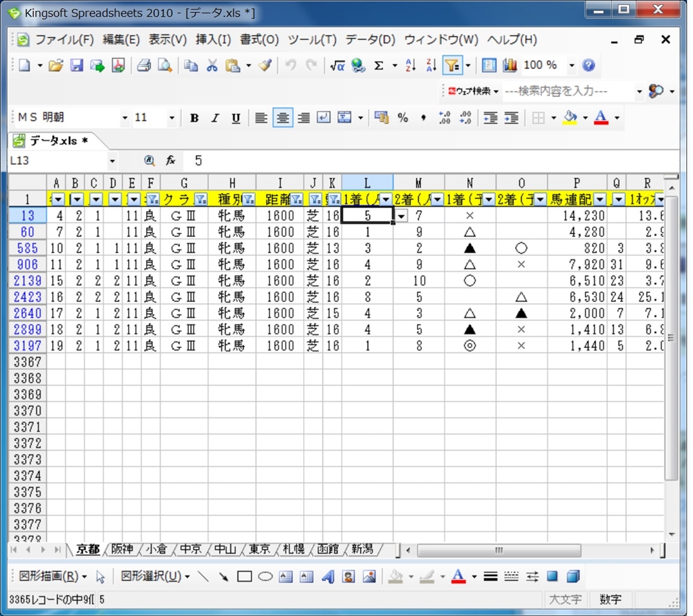Viewport: 693px width, 616px height.
Task: Click the Sort Ascending A-Z icon
Action: (410, 66)
